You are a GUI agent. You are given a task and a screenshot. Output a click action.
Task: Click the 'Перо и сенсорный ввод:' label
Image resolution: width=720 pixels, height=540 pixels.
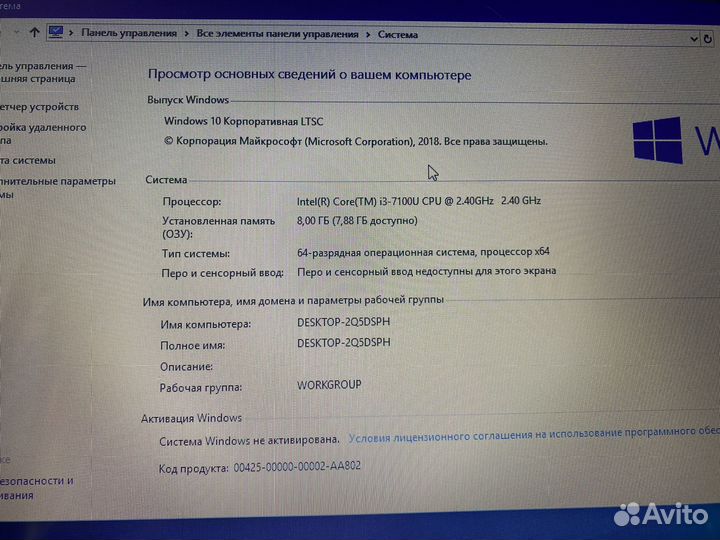(x=222, y=273)
